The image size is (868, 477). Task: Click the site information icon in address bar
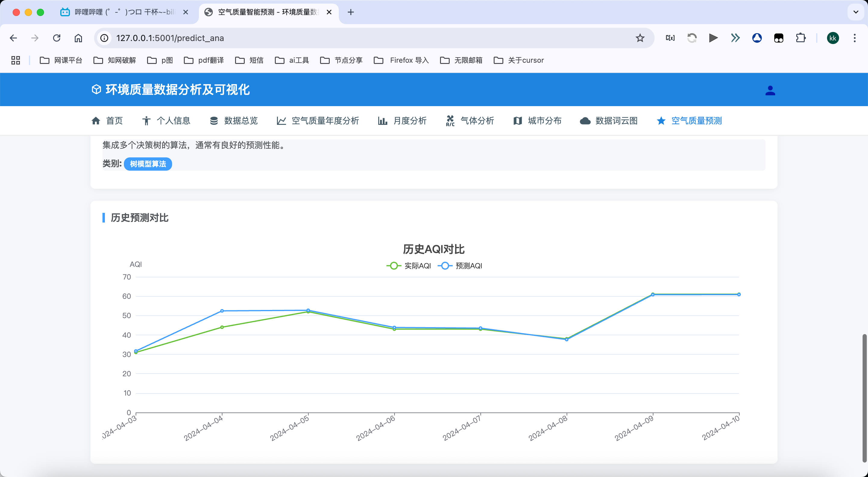coord(105,38)
